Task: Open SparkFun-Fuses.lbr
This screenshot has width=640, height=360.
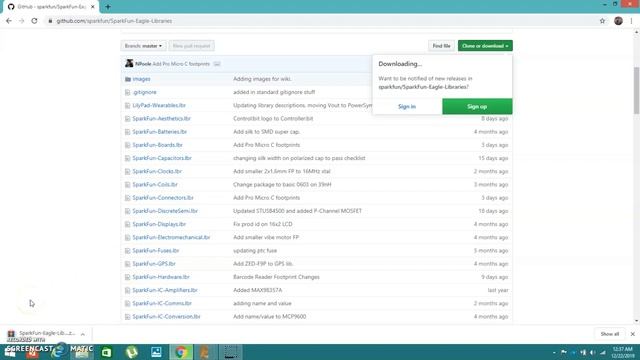Action: 156,251
